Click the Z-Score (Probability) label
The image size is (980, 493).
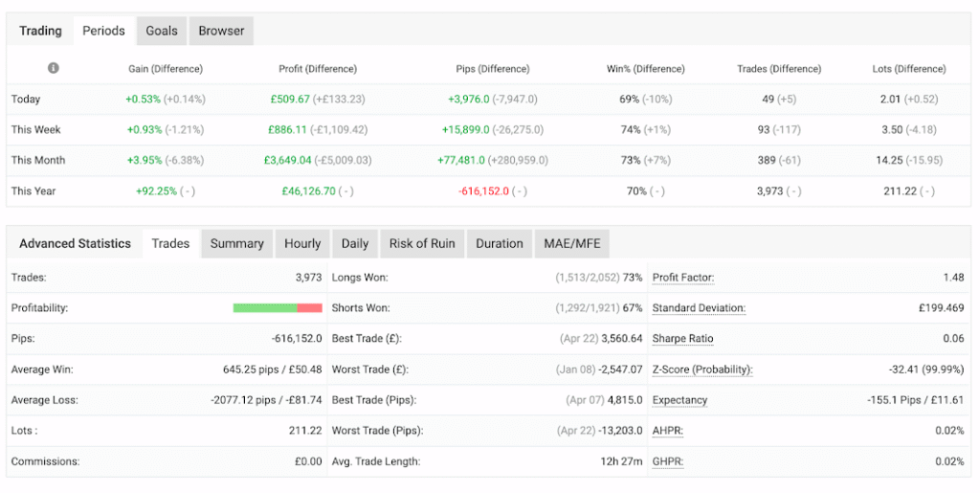702,370
